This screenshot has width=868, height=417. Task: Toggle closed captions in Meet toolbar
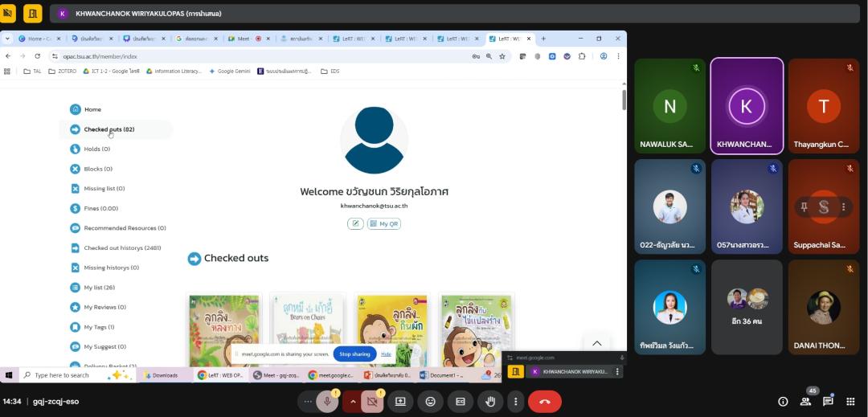click(461, 401)
